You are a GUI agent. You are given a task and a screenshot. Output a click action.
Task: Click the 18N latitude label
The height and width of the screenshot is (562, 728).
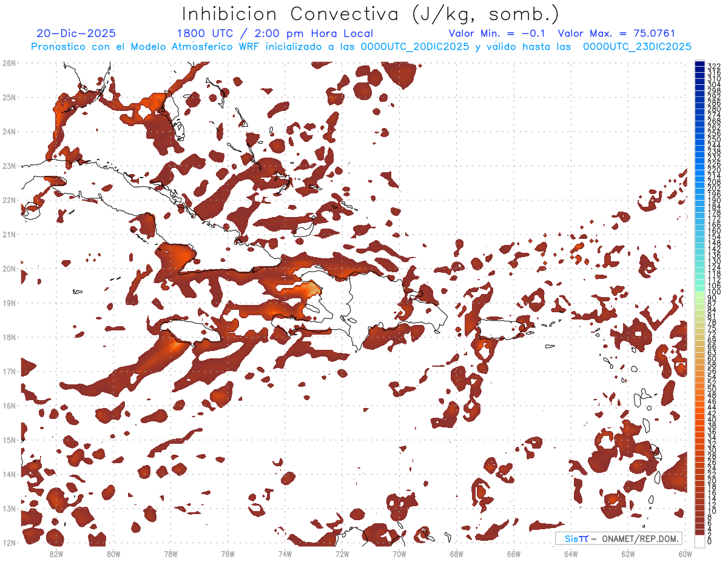point(9,337)
